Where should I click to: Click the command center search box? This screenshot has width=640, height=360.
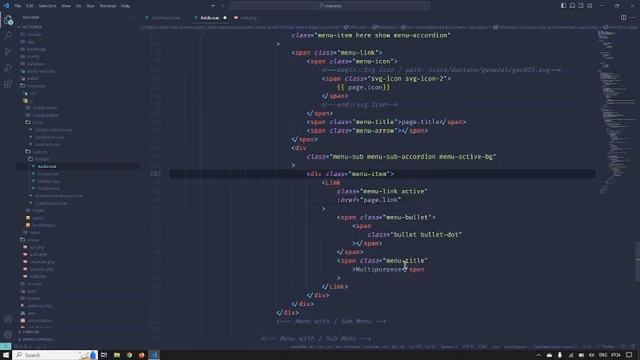(329, 6)
